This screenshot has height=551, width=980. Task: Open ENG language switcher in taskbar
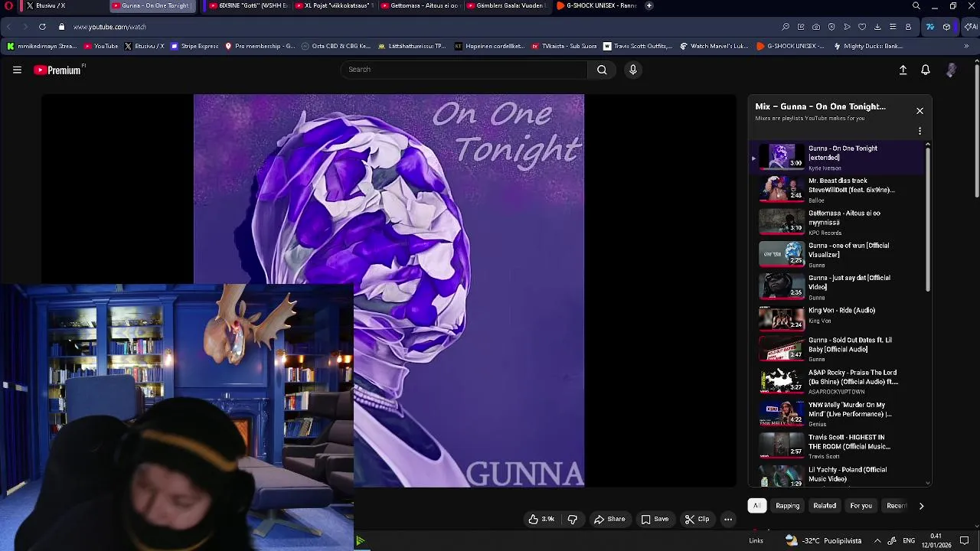point(909,541)
